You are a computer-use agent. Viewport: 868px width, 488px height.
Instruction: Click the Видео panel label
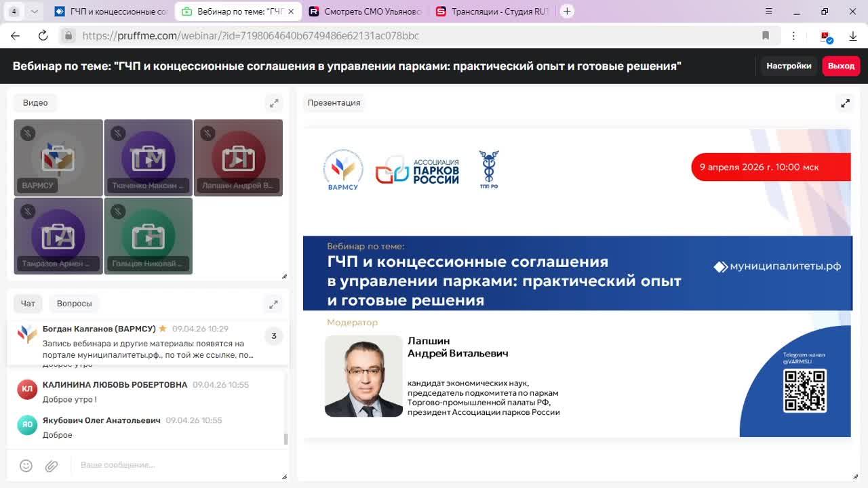tap(35, 103)
